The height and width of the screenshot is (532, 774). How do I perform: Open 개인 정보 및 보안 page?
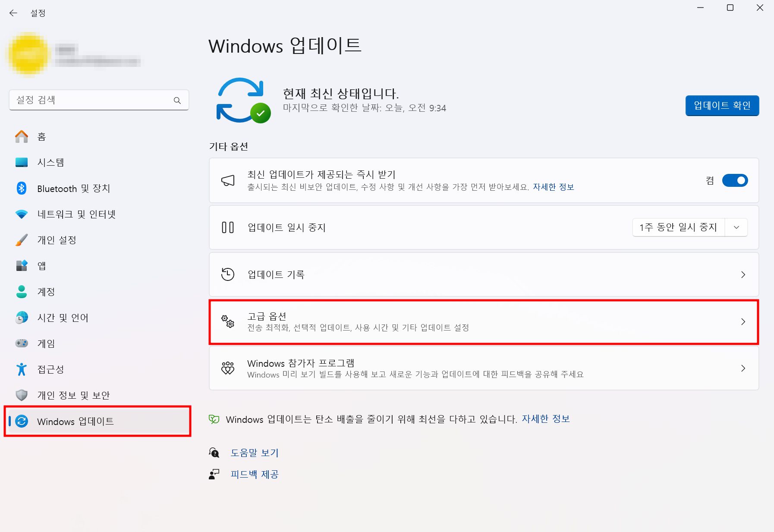pyautogui.click(x=99, y=395)
